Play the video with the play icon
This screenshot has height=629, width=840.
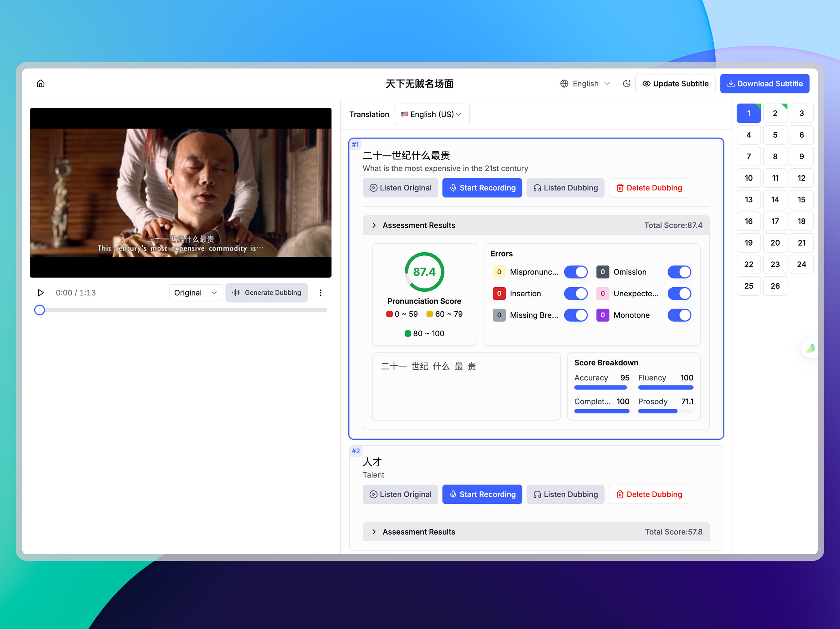[x=41, y=293]
